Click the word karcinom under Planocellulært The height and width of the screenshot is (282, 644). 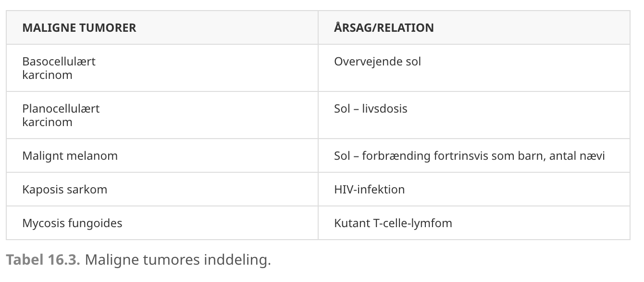tap(47, 122)
